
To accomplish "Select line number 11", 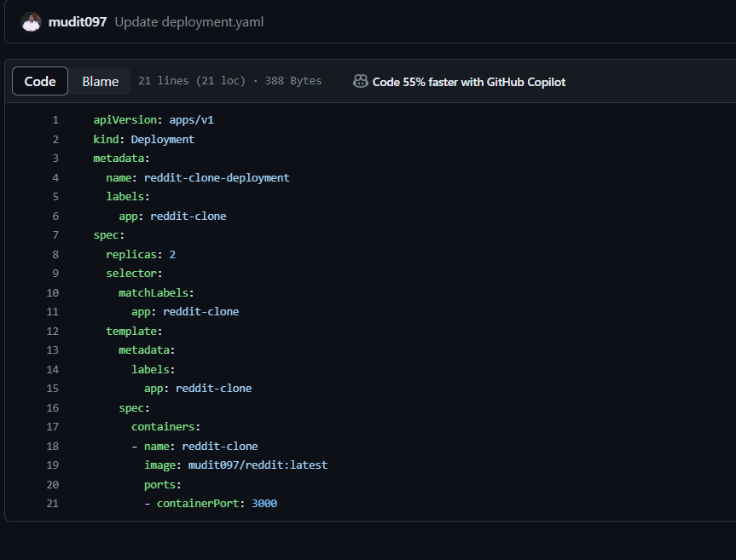I will pos(53,312).
